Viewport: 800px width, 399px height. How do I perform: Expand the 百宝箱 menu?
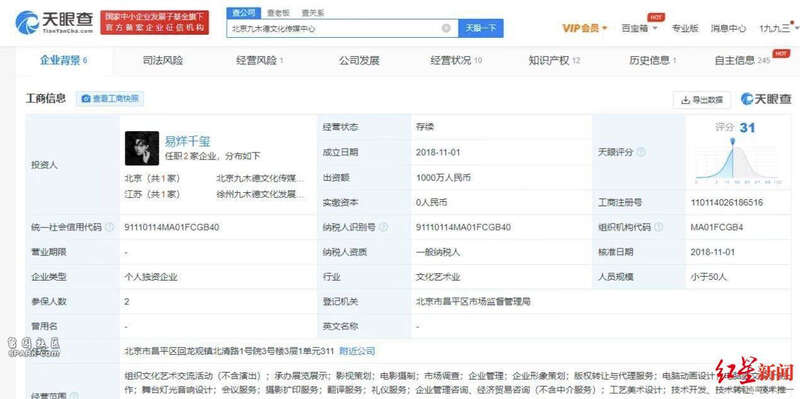pos(639,28)
